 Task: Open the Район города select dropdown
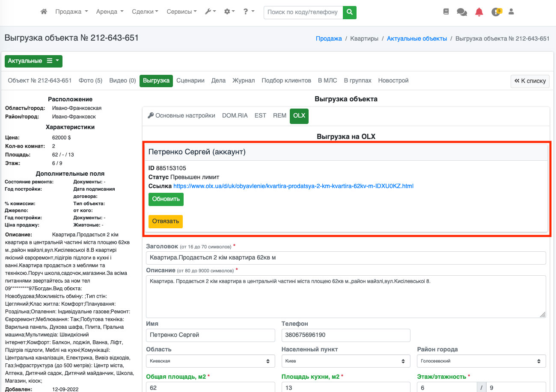click(481, 361)
